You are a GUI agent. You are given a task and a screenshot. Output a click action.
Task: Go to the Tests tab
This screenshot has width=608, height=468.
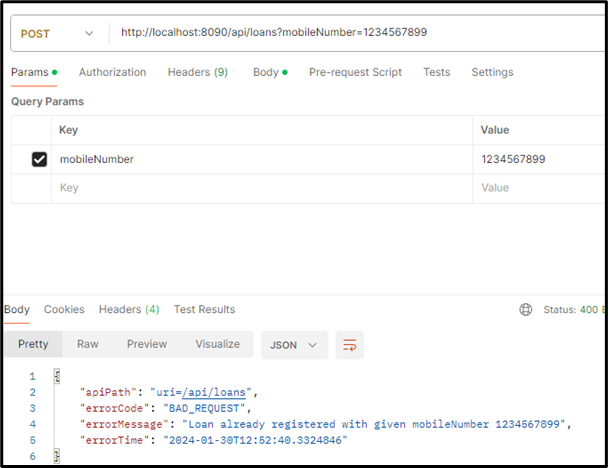(436, 73)
